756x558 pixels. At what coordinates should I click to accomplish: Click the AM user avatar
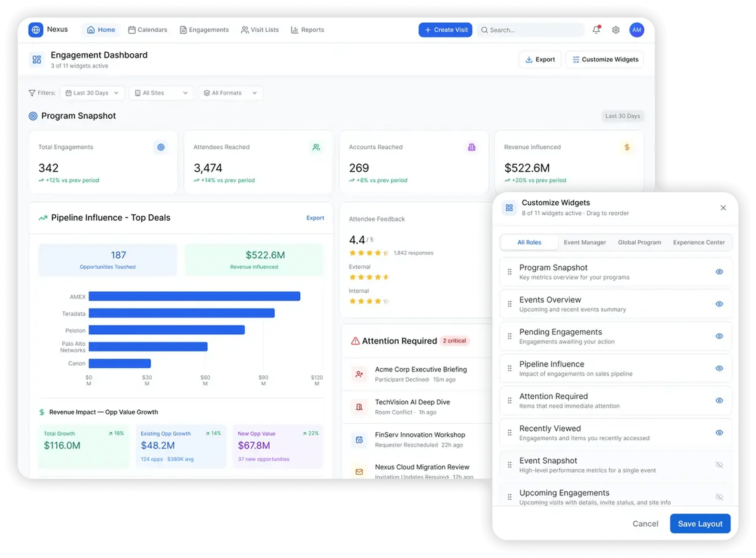(637, 30)
